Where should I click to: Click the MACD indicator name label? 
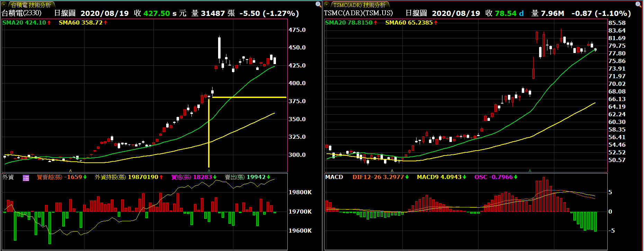click(334, 177)
